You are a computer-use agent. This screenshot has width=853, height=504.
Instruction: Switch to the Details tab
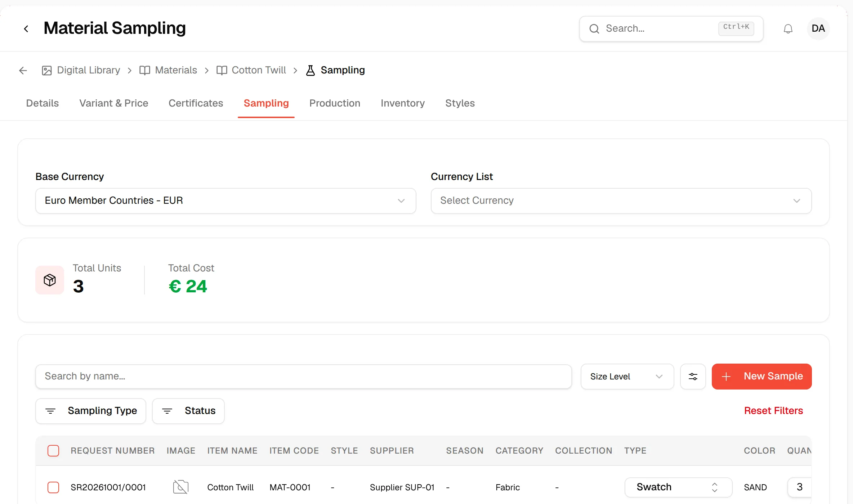click(x=43, y=103)
